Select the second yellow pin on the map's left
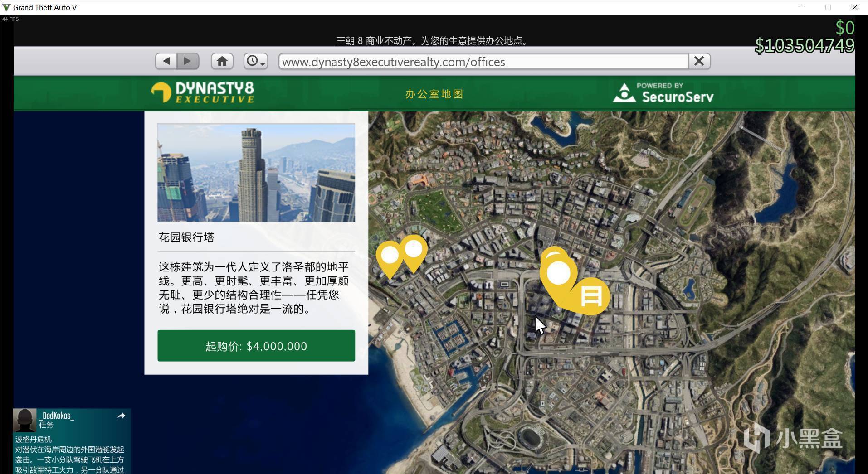 click(x=414, y=253)
